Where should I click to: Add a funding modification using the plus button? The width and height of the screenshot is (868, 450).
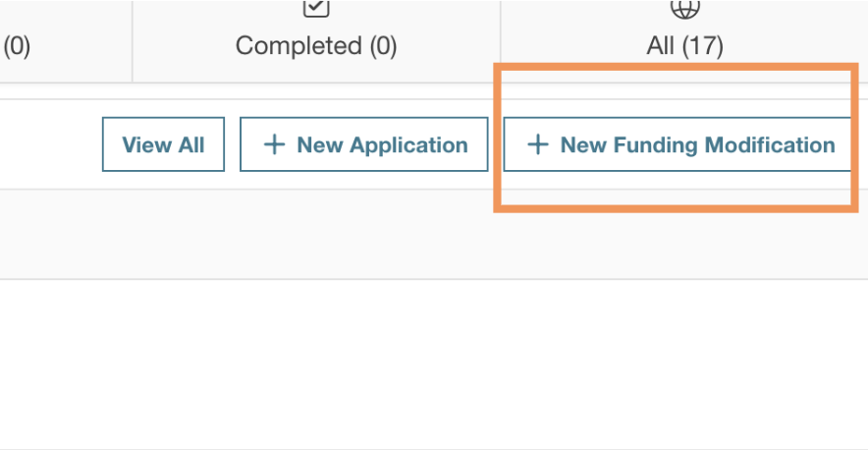[x=537, y=145]
